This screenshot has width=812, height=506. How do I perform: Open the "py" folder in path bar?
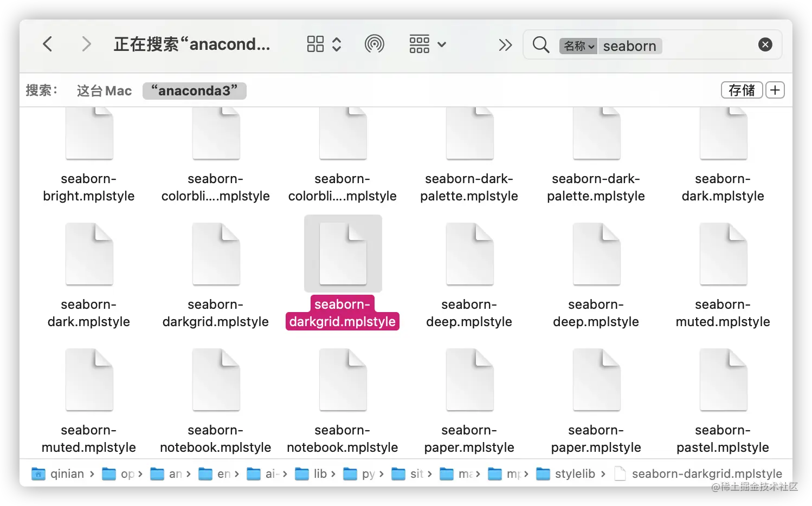(x=359, y=474)
